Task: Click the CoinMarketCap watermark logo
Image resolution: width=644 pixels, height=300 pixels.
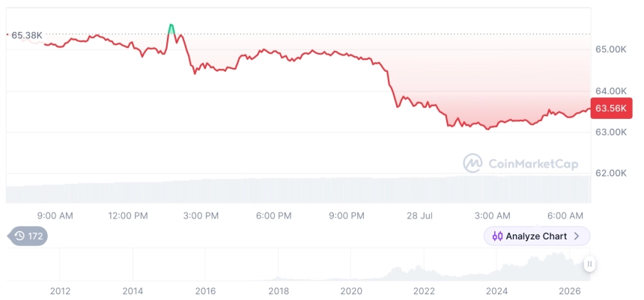Action: (x=473, y=164)
